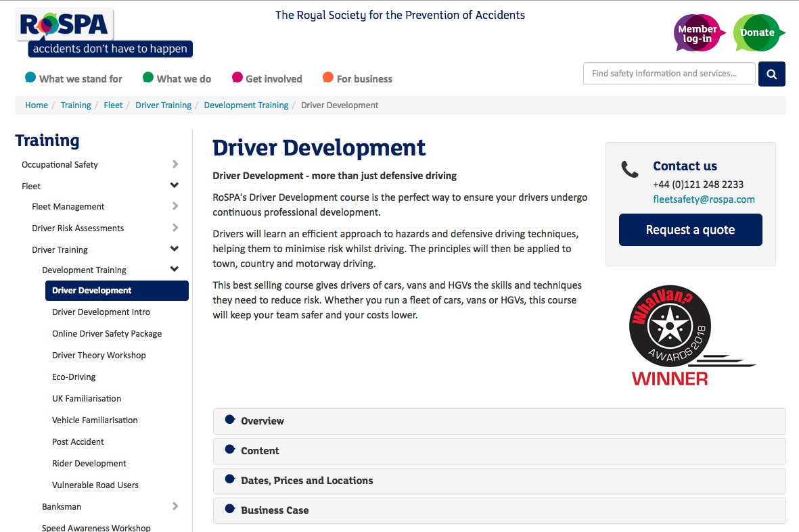Open the Get involved menu
Screen dimensions: 799x532
(x=267, y=78)
